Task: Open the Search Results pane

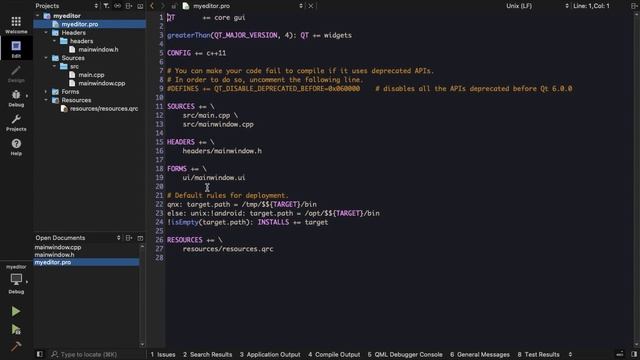Action: [x=207, y=354]
